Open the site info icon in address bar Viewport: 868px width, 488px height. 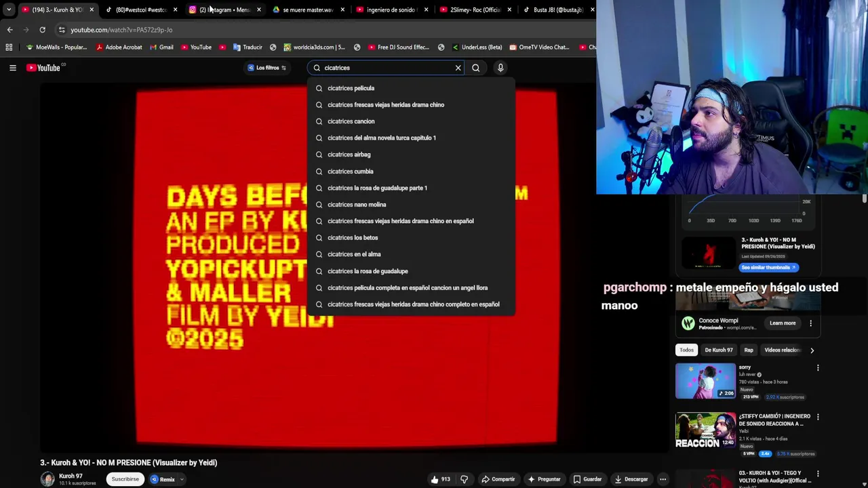coord(62,30)
